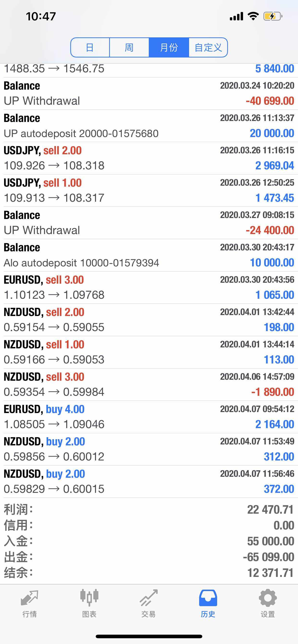Tap the Wi-Fi icon in status bar
The height and width of the screenshot is (644, 298).
click(x=253, y=16)
